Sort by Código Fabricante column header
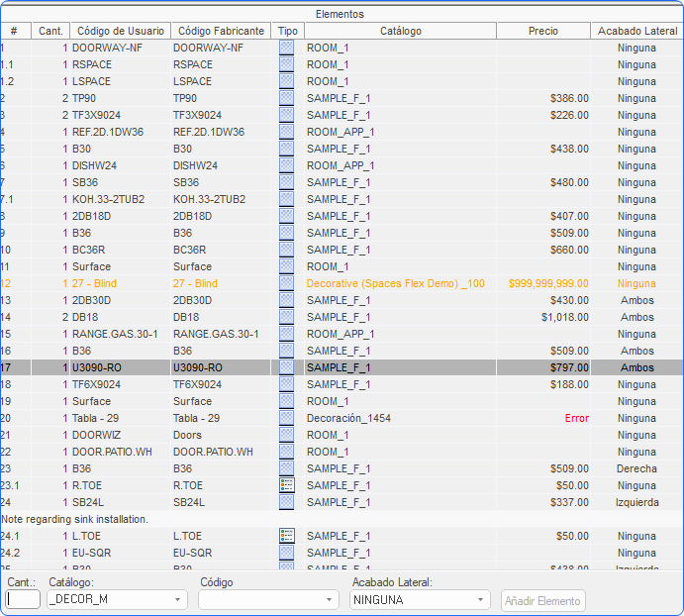The height and width of the screenshot is (616, 684). pos(221,31)
